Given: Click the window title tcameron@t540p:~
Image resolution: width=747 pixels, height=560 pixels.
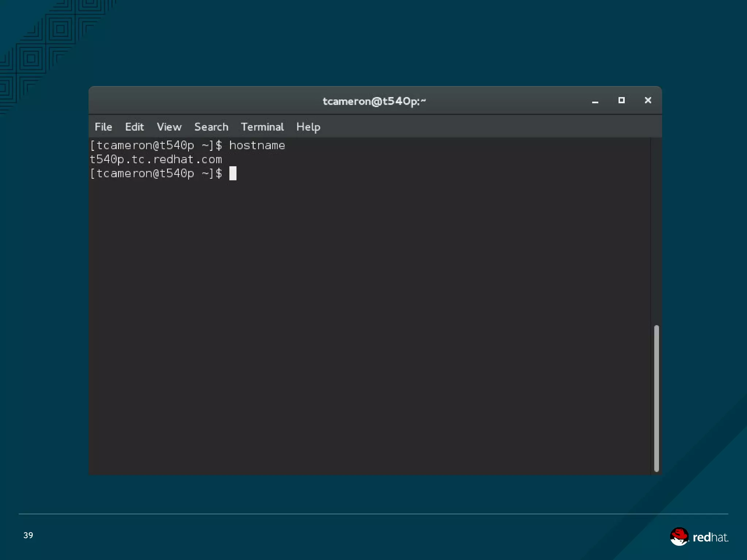Looking at the screenshot, I should pyautogui.click(x=374, y=101).
